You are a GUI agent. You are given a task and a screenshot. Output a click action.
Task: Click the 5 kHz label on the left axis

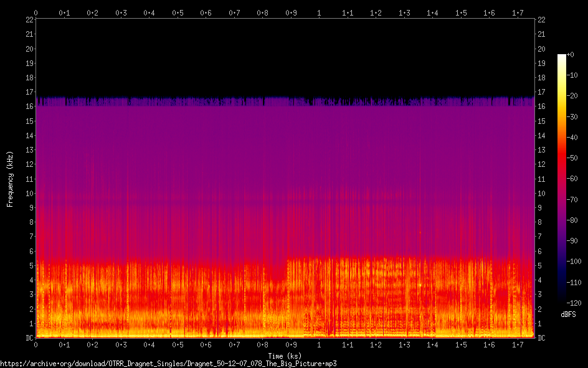click(x=31, y=266)
